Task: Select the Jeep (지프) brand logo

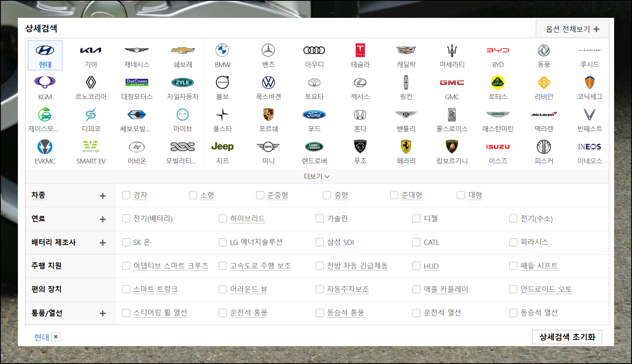Action: (x=223, y=147)
